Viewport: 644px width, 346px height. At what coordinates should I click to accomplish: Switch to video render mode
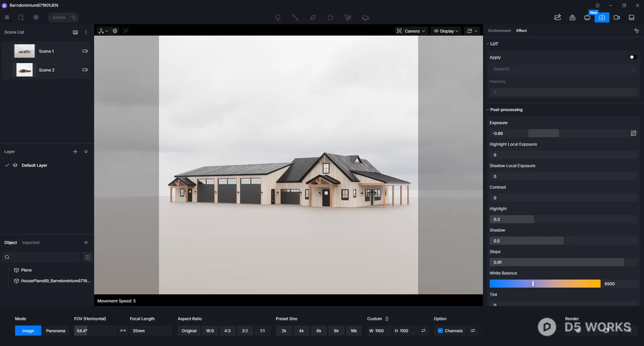click(x=617, y=18)
